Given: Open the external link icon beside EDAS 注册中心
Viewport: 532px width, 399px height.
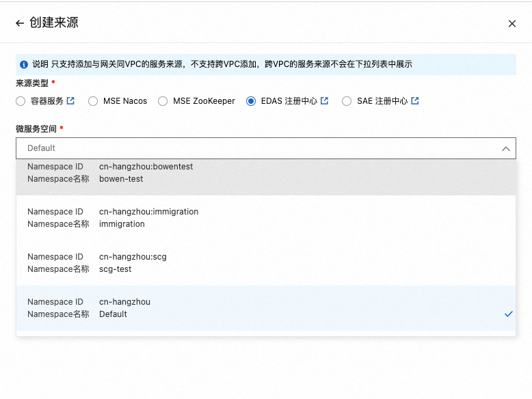Looking at the screenshot, I should [x=324, y=100].
